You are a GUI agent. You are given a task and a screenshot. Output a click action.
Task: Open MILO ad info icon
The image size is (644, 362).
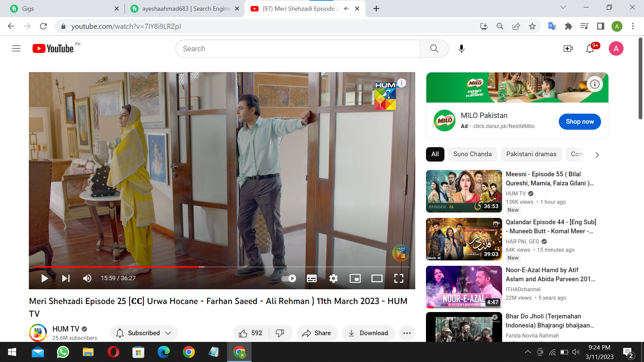click(595, 84)
